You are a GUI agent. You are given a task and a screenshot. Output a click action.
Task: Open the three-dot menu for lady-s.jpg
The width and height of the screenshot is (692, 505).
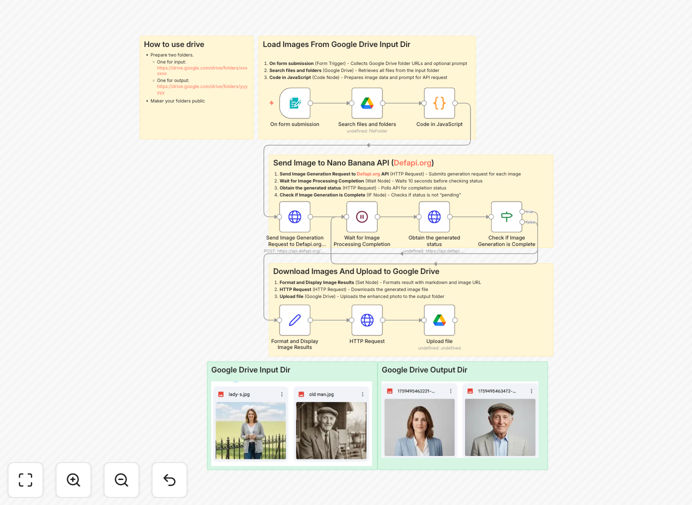click(282, 394)
